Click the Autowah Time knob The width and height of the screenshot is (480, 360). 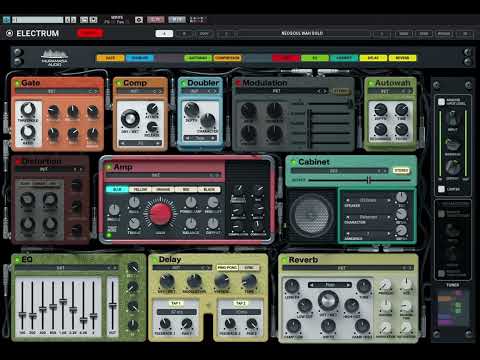(x=402, y=109)
